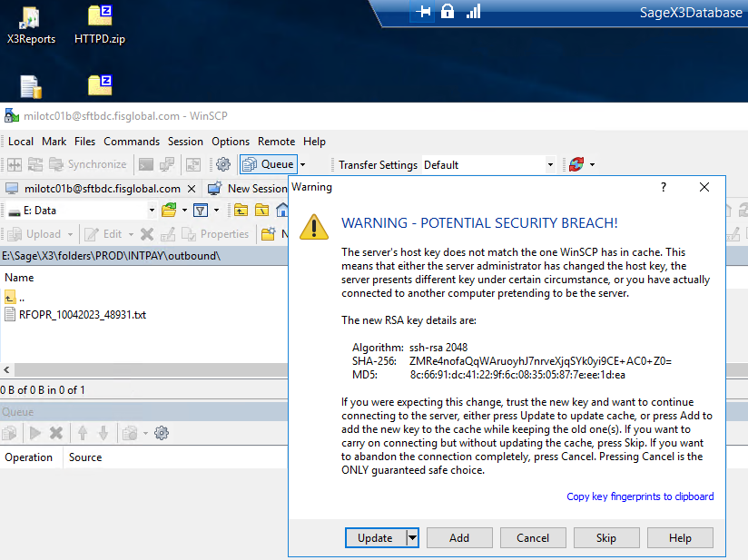748x560 pixels.
Task: Expand the Update button dropdown arrow
Action: point(412,537)
